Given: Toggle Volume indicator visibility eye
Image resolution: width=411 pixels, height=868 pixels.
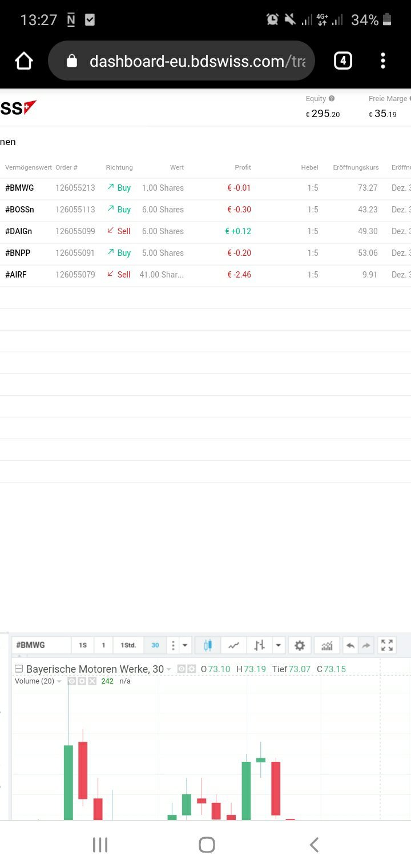Looking at the screenshot, I should point(72,681).
